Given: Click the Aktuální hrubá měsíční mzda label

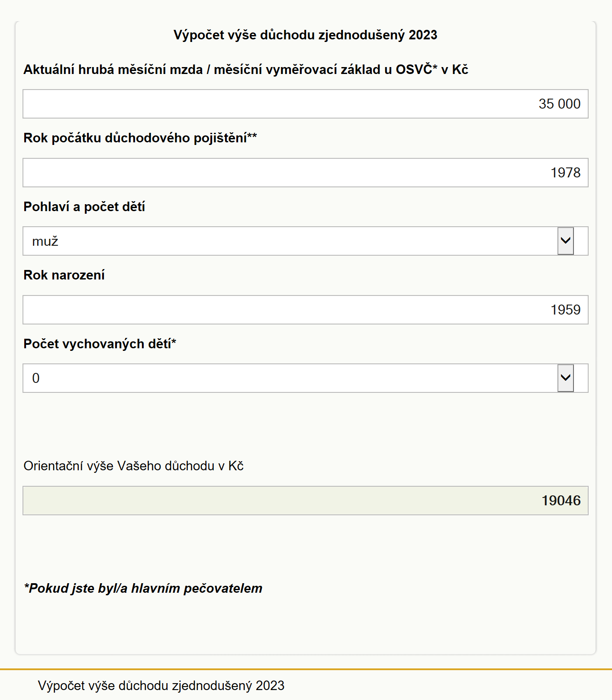Looking at the screenshot, I should coord(246,69).
